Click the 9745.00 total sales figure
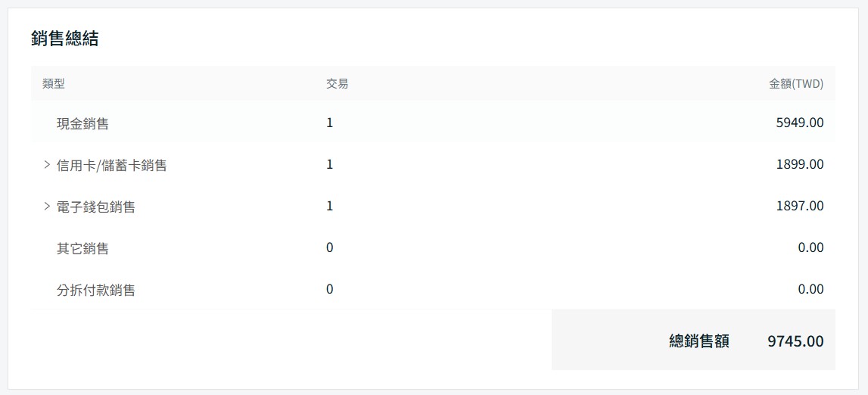Screen dimensions: 868x395 point(795,341)
